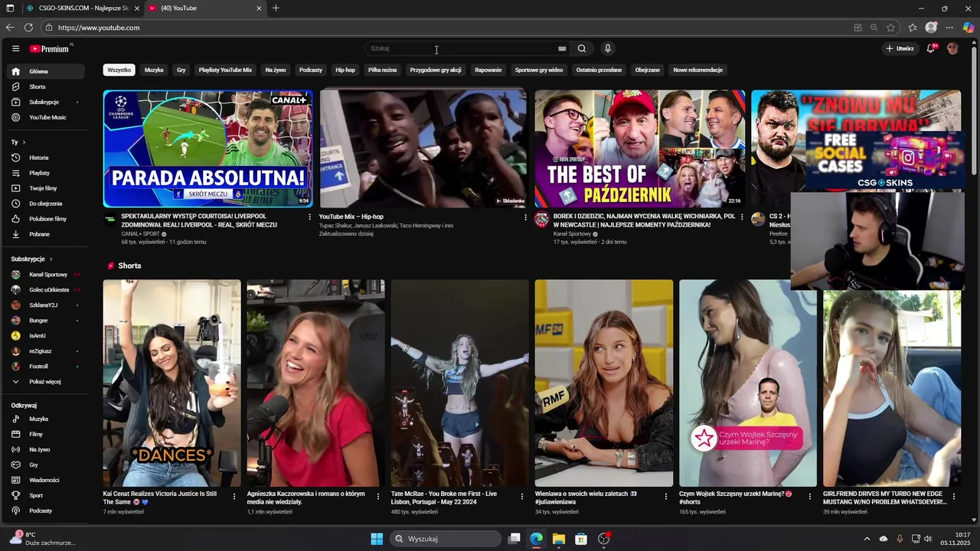Image resolution: width=980 pixels, height=551 pixels.
Task: Open Muzyka under Odkrywaj
Action: (x=46, y=419)
